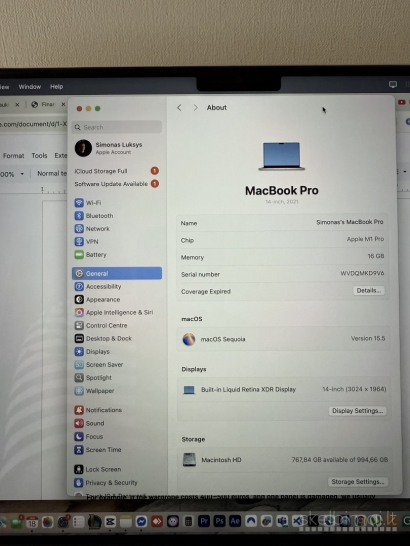
Task: Open Notes app from the Dock
Action: pos(126,522)
